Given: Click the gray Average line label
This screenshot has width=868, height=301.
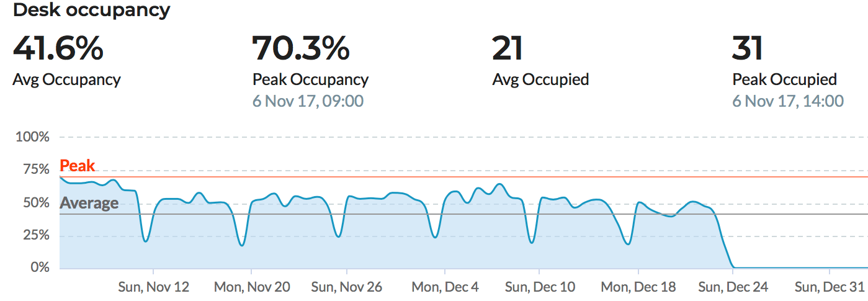Looking at the screenshot, I should pyautogui.click(x=89, y=203).
